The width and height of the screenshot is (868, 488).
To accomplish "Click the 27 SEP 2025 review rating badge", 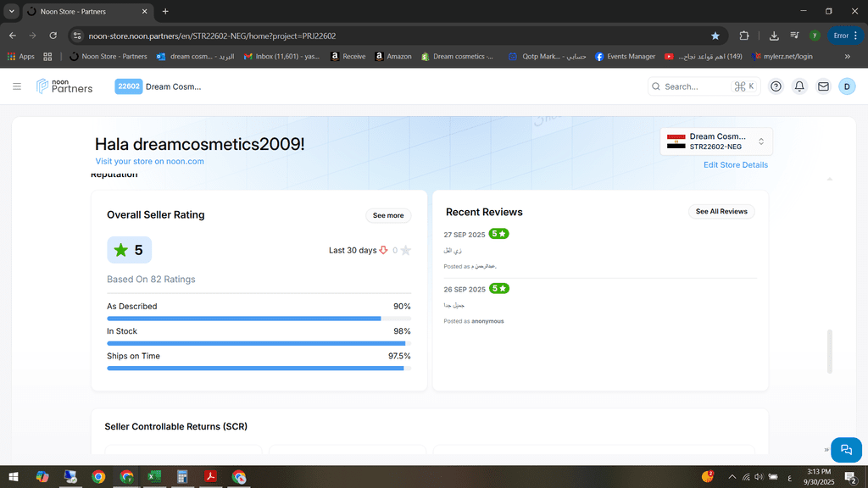I will (x=498, y=234).
